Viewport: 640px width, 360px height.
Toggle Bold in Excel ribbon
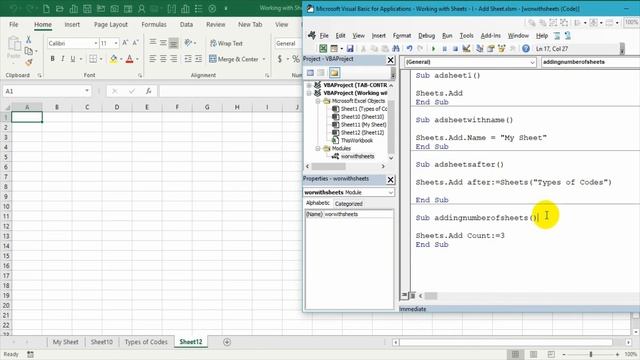[52, 59]
